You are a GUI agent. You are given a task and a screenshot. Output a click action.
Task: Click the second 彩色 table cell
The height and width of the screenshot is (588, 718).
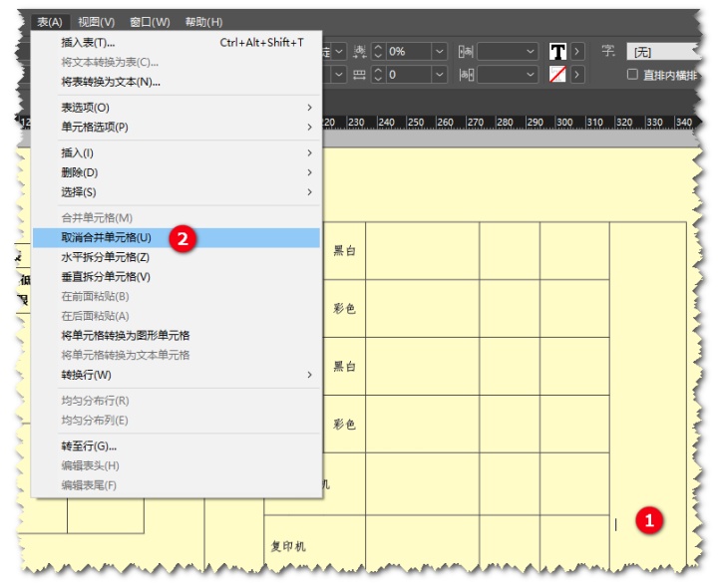[344, 425]
